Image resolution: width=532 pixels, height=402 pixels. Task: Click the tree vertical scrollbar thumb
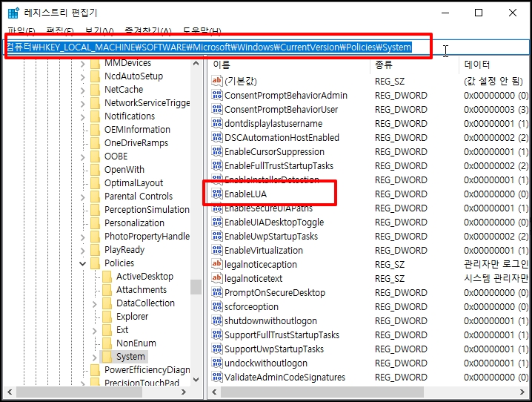coord(196,287)
